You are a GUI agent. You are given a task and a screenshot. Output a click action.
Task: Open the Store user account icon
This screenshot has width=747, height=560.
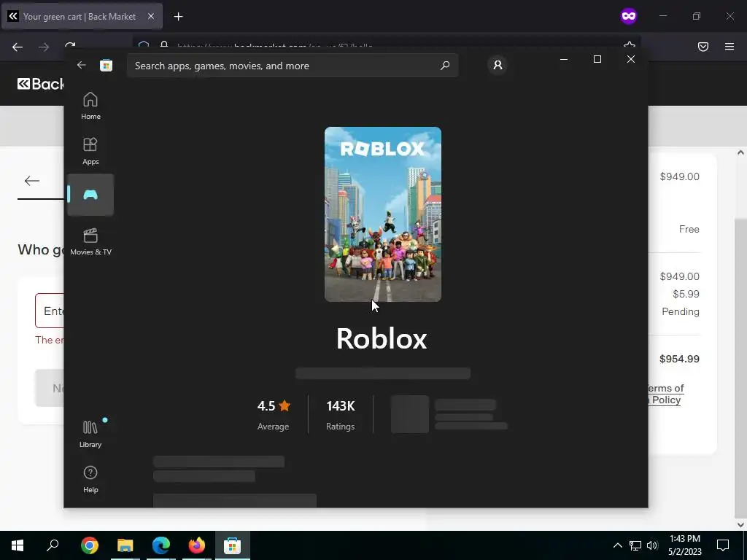pyautogui.click(x=498, y=65)
